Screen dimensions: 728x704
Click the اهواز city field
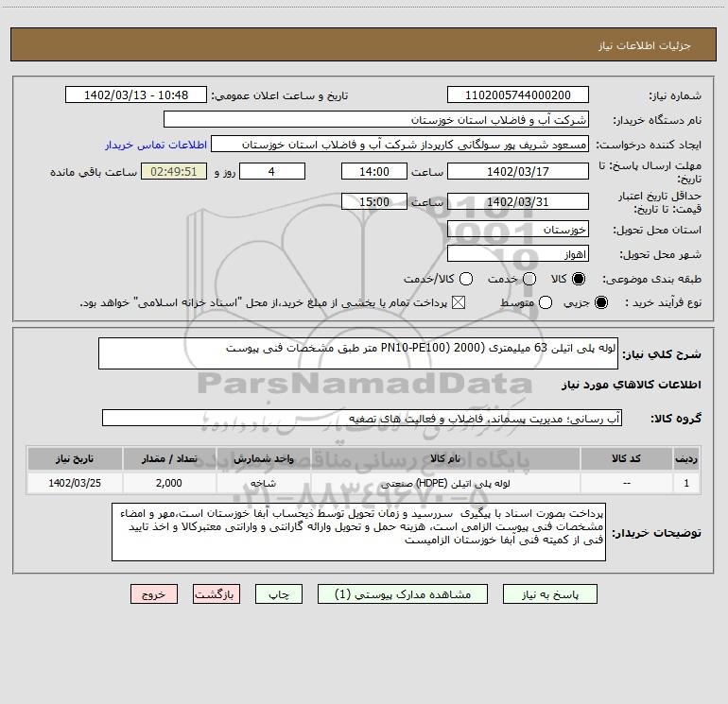[x=518, y=254]
